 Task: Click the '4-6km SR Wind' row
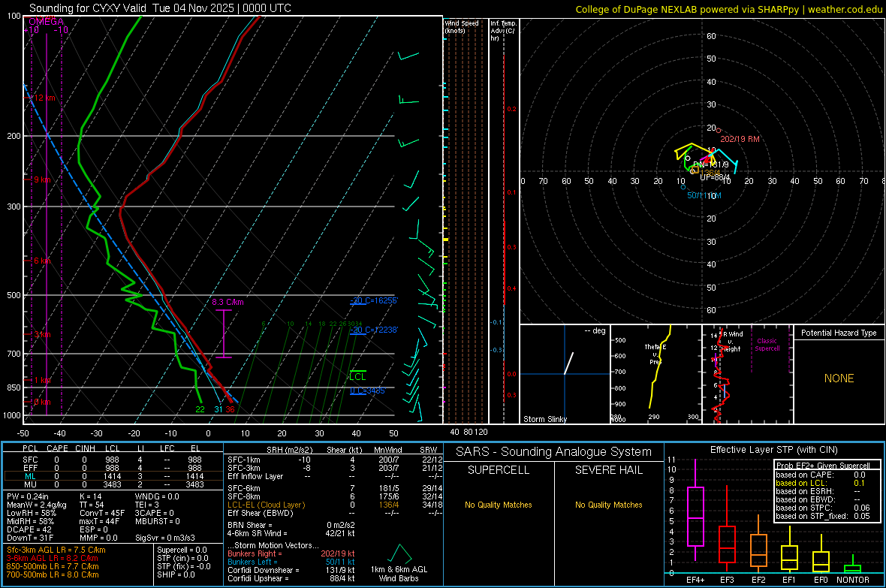coord(291,533)
